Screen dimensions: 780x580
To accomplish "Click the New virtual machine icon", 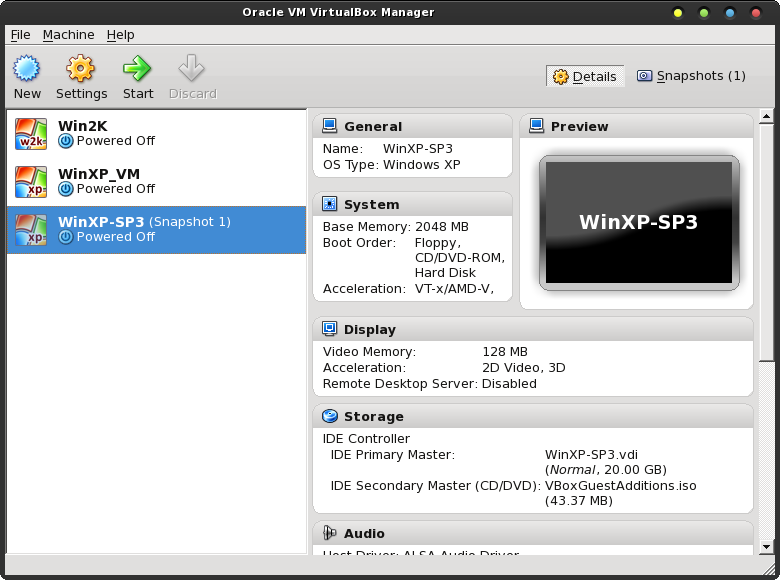I will point(26,68).
